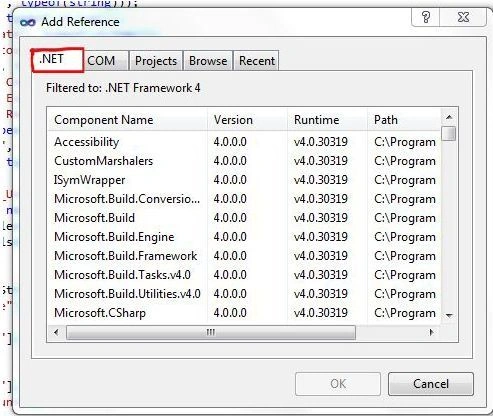Click the vertical scrollbar down arrow
The image size is (493, 416).
point(449,315)
